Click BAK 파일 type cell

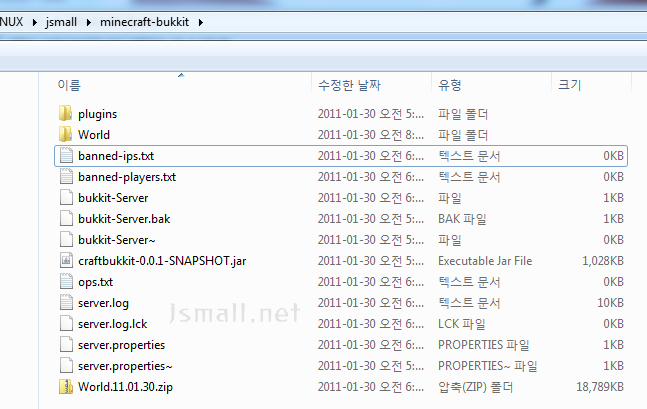point(462,219)
